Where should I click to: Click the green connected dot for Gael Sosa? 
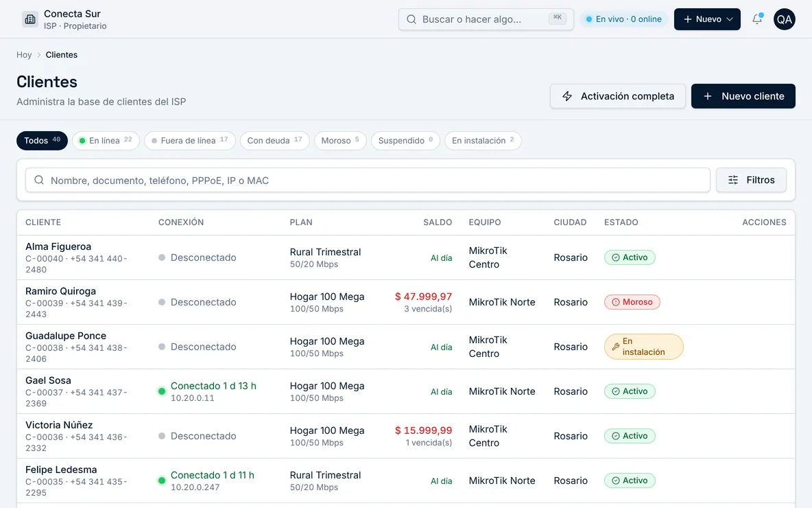click(162, 391)
